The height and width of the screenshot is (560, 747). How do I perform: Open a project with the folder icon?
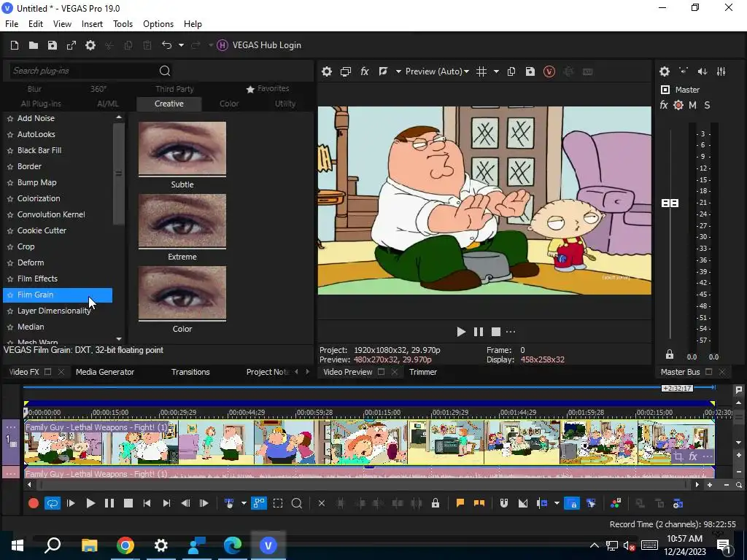click(x=34, y=45)
